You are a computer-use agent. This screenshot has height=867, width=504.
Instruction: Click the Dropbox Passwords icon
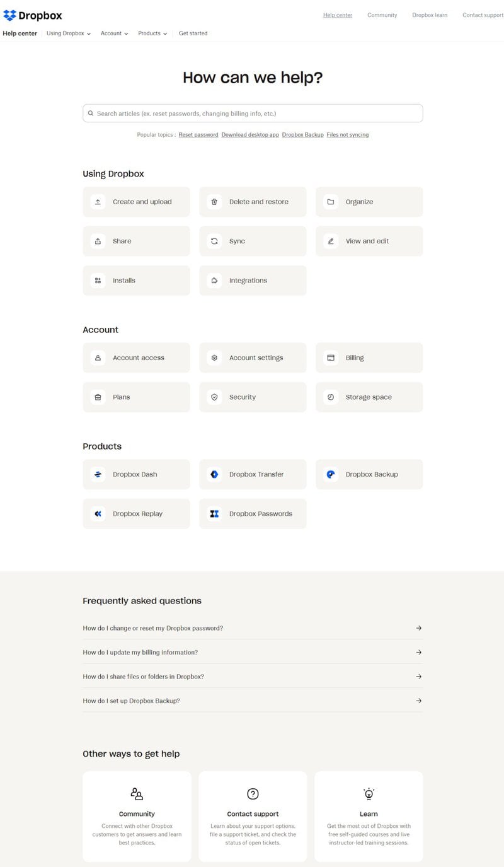pos(214,513)
